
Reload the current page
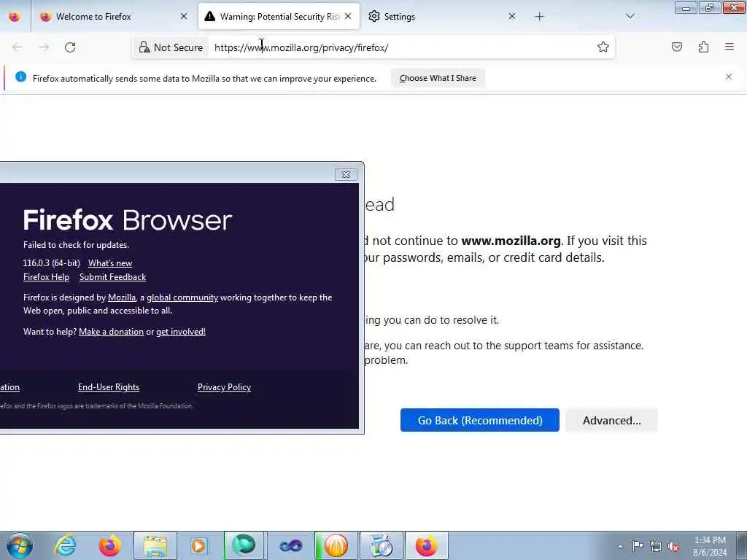pos(70,47)
